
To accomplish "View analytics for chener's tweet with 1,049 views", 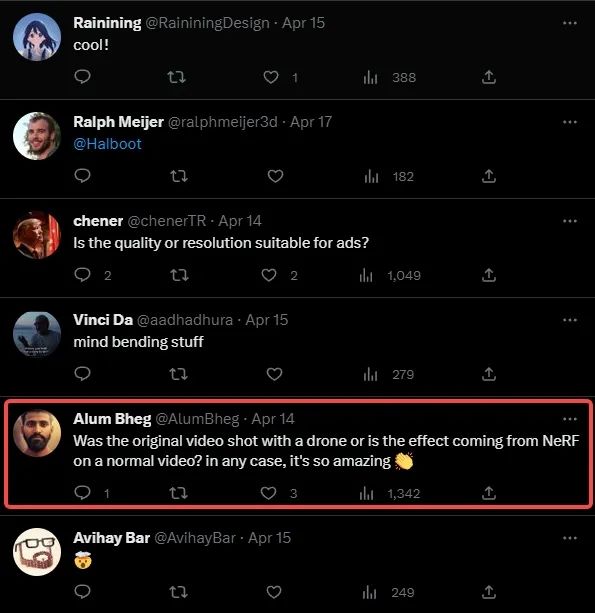I will 390,276.
